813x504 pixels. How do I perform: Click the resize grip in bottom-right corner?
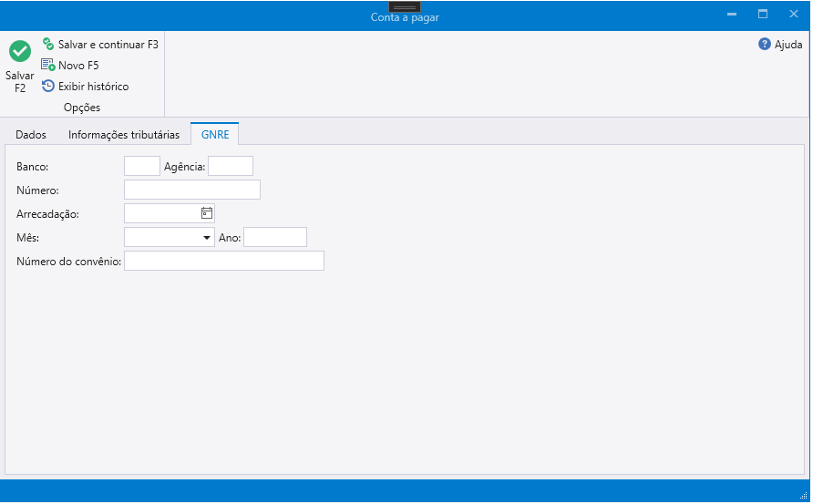[x=803, y=495]
